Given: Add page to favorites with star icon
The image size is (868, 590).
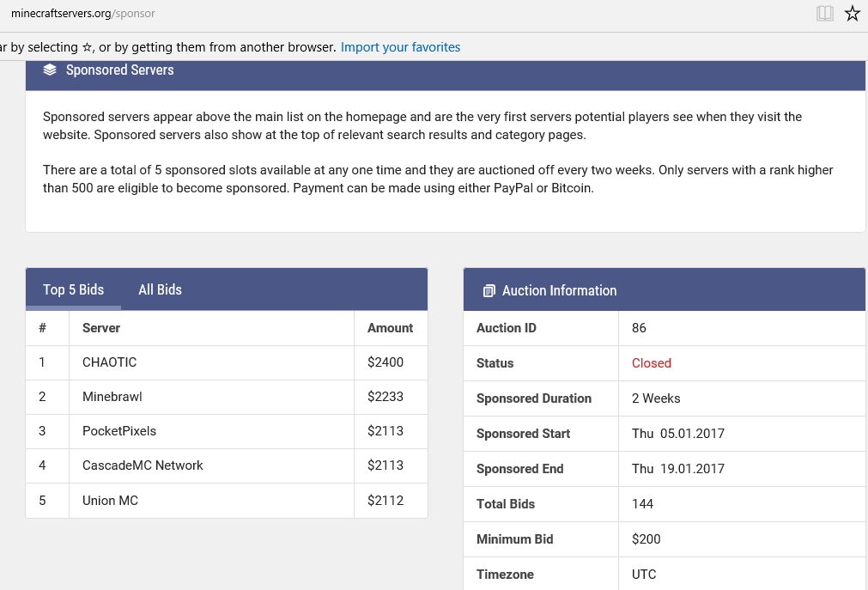Looking at the screenshot, I should click(852, 14).
